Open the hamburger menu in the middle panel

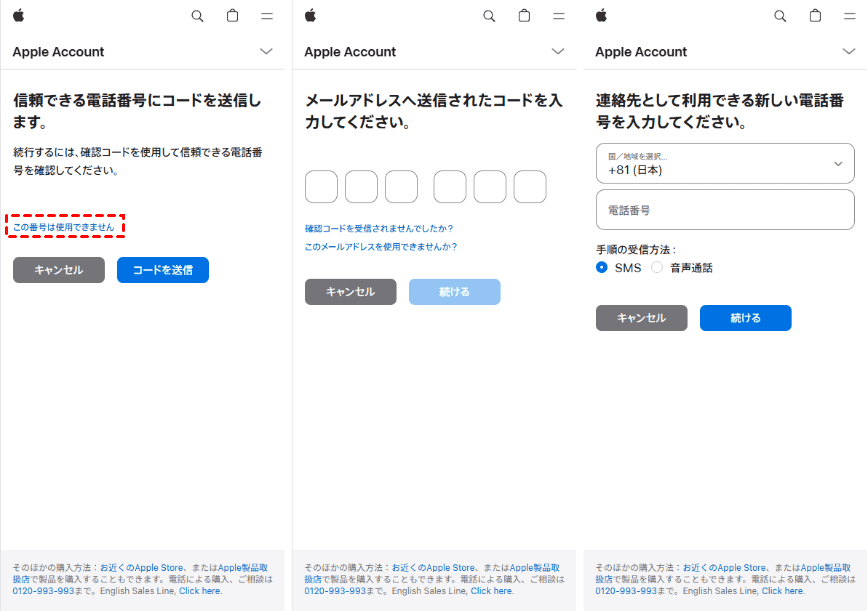(558, 16)
